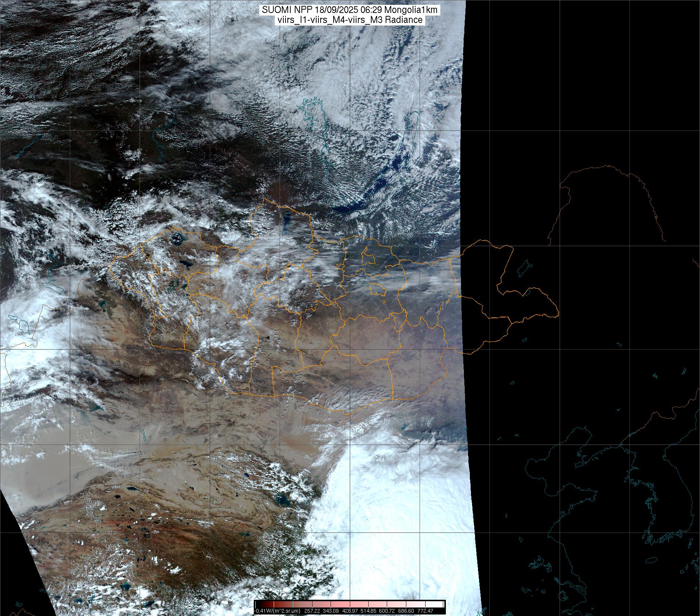Click the 257.22 value on the colorbar
Screen dimensions: 700x616
pyautogui.click(x=311, y=612)
